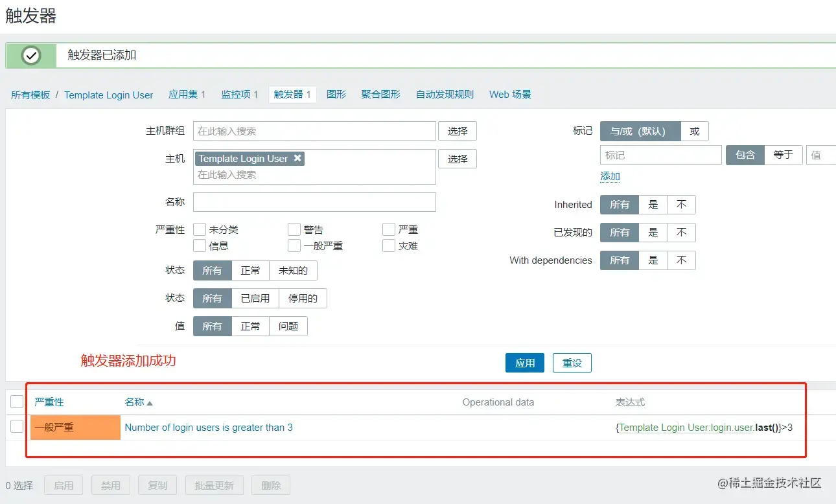Viewport: 836px width, 504px height.
Task: Click the 应用 filter button
Action: (x=525, y=363)
